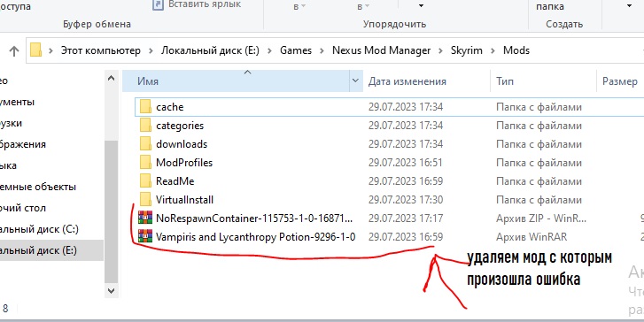The image size is (644, 322).
Task: Sort by Размер column header
Action: pos(620,81)
